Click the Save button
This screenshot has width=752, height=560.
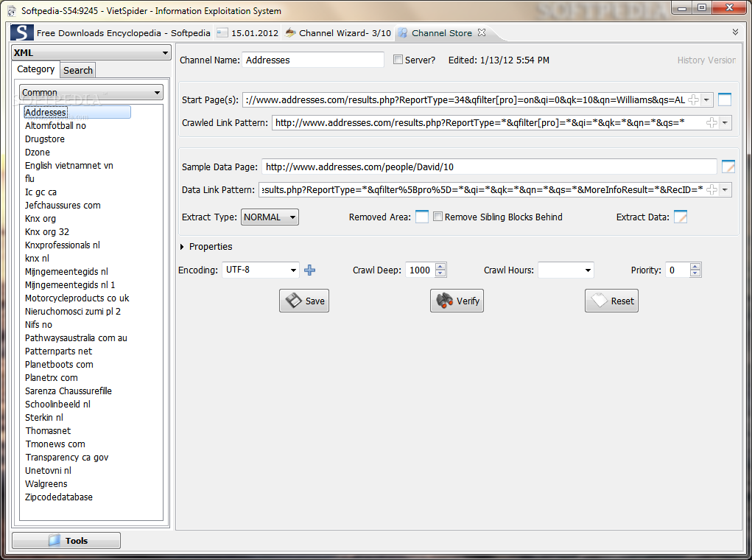pyautogui.click(x=304, y=301)
